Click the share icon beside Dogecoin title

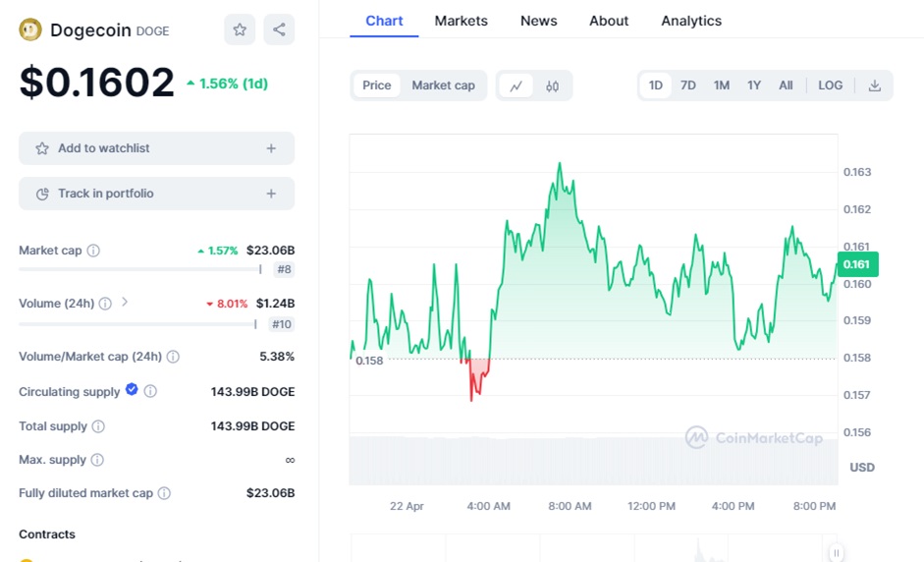pyautogui.click(x=279, y=29)
